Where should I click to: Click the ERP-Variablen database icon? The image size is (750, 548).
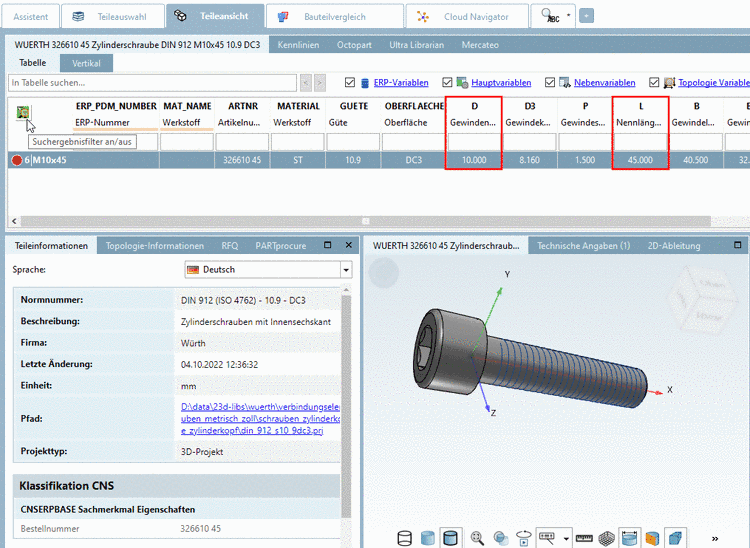point(364,83)
